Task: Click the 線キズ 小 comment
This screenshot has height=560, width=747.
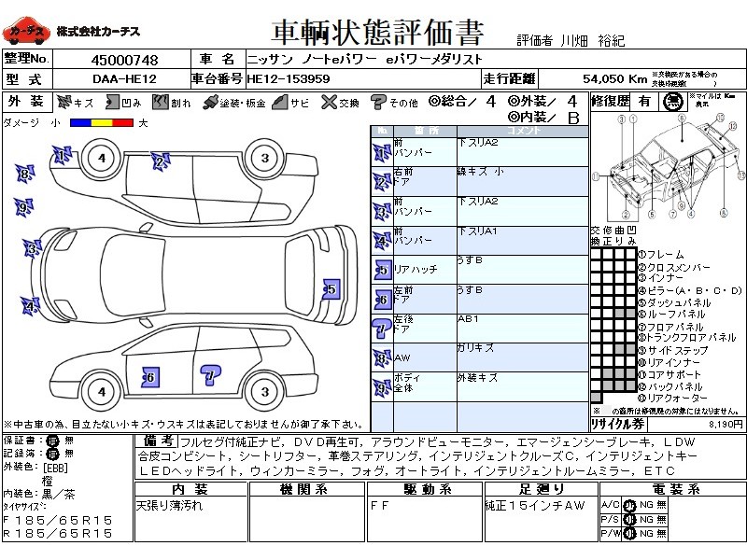Action: tap(480, 172)
